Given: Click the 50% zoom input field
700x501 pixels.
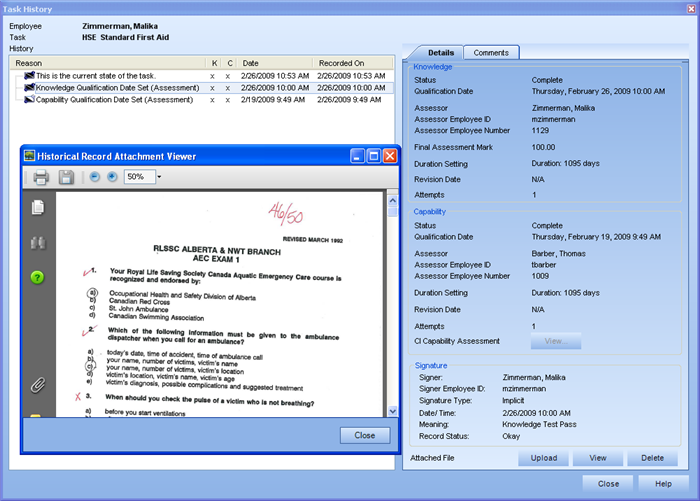Looking at the screenshot, I should [140, 177].
